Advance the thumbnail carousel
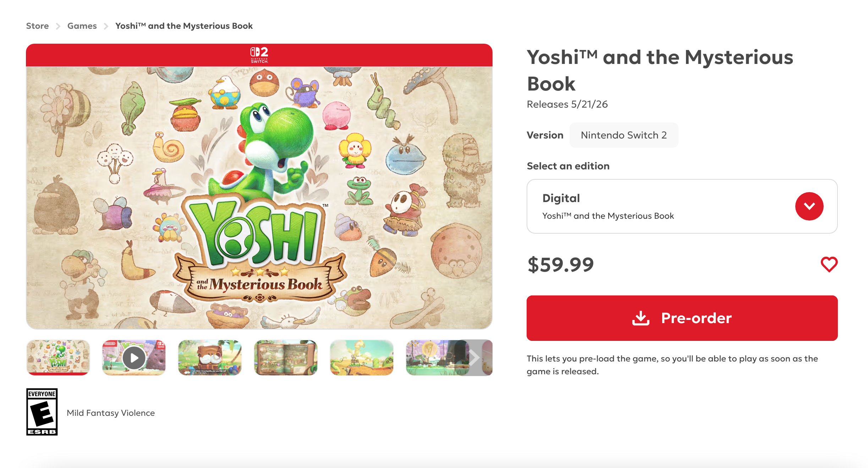Image resolution: width=868 pixels, height=468 pixels. tap(474, 358)
